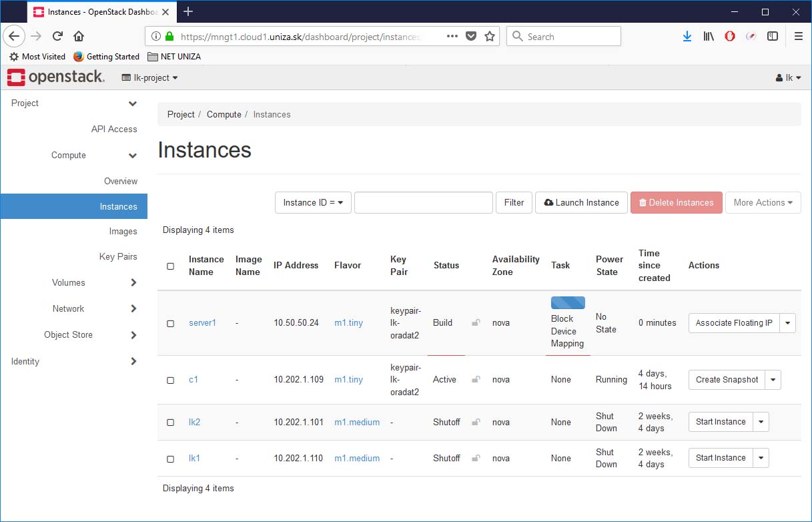Check the box for server1 instance
The height and width of the screenshot is (522, 812).
(170, 324)
